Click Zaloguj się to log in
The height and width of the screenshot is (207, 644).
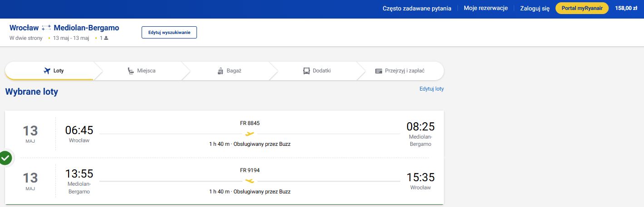tap(535, 8)
